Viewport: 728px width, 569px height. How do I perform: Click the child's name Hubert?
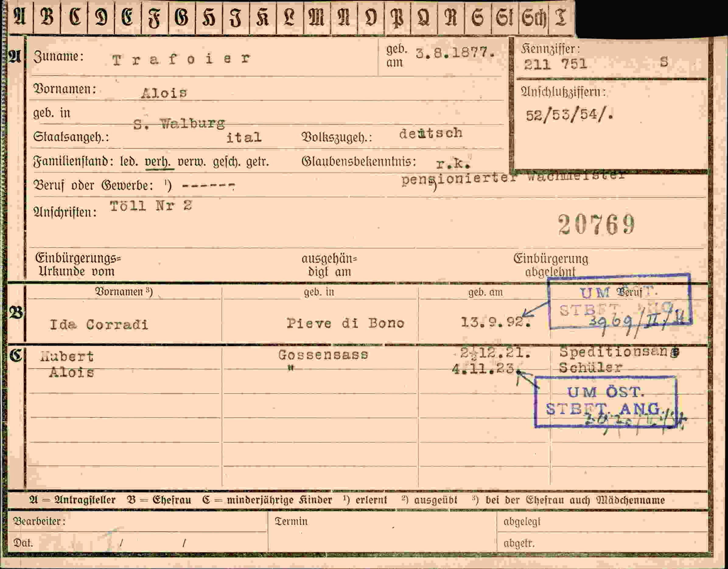pos(67,357)
